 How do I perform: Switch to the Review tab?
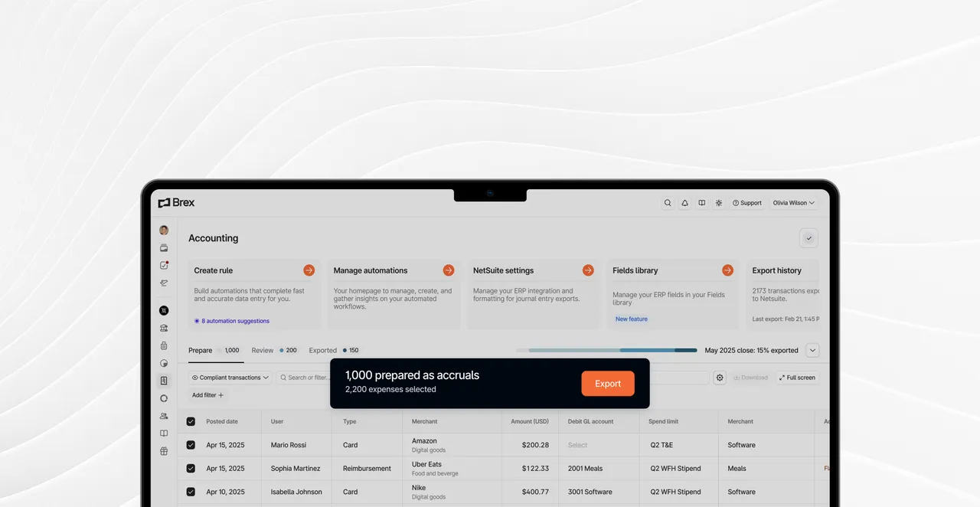(274, 351)
